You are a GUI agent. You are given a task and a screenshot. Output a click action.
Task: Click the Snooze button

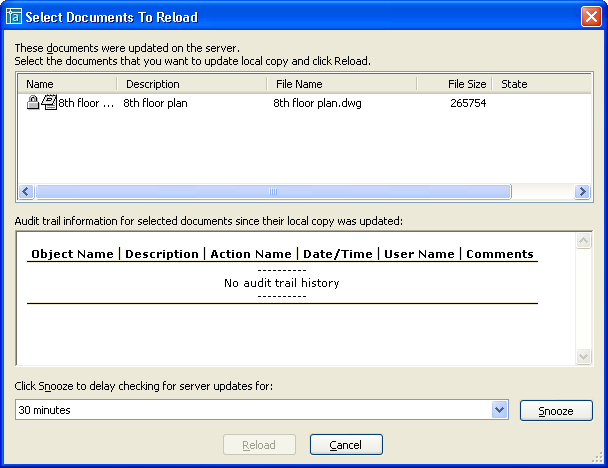point(556,411)
